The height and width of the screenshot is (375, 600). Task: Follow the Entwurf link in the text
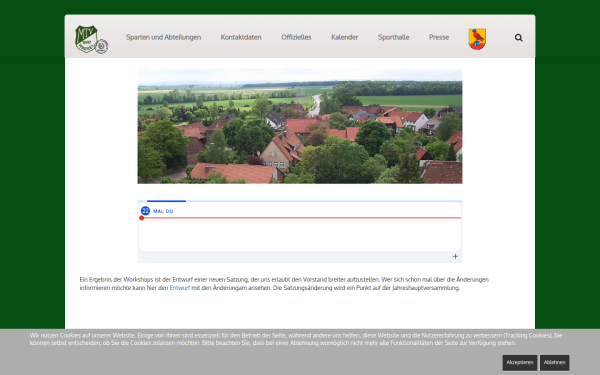pos(179,288)
